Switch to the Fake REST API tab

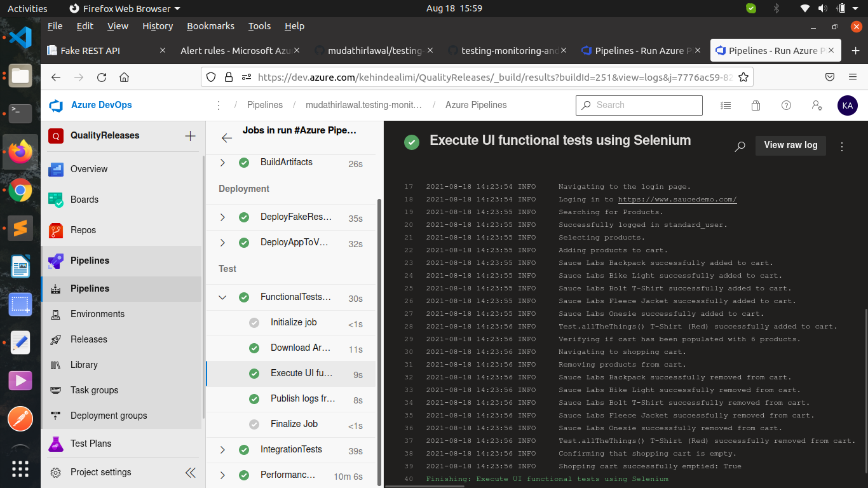(x=90, y=51)
